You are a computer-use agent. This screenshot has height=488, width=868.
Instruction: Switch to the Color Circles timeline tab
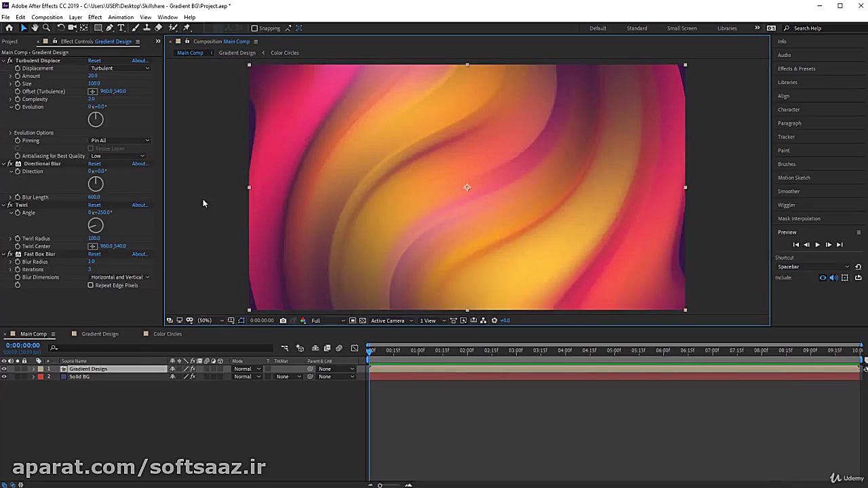pyautogui.click(x=167, y=334)
